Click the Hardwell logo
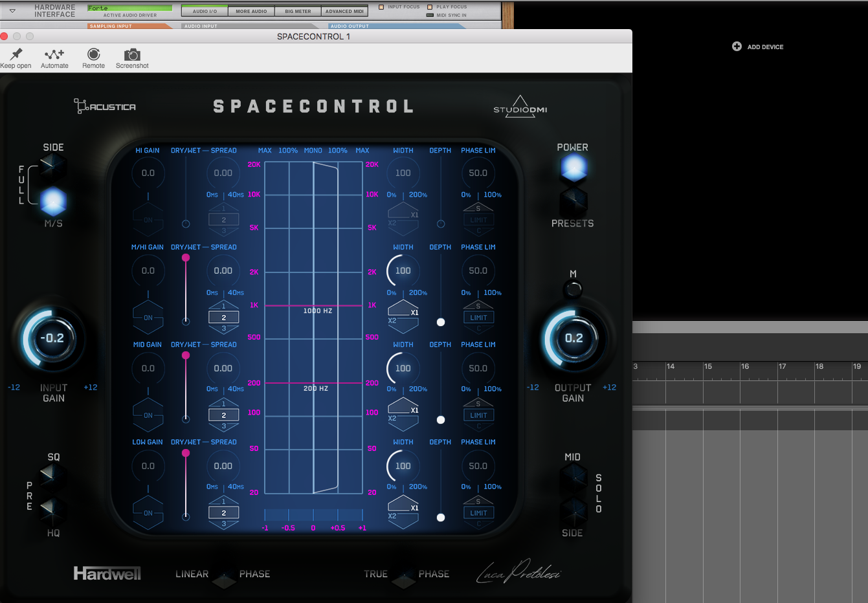The height and width of the screenshot is (603, 868). click(107, 573)
